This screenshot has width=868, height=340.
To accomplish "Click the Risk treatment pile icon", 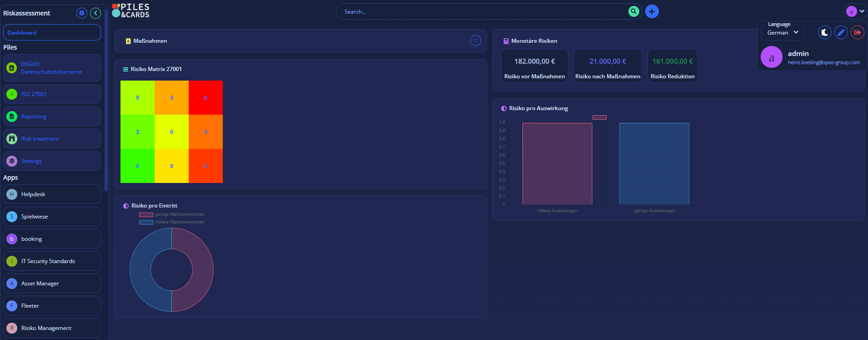I will pyautogui.click(x=12, y=139).
